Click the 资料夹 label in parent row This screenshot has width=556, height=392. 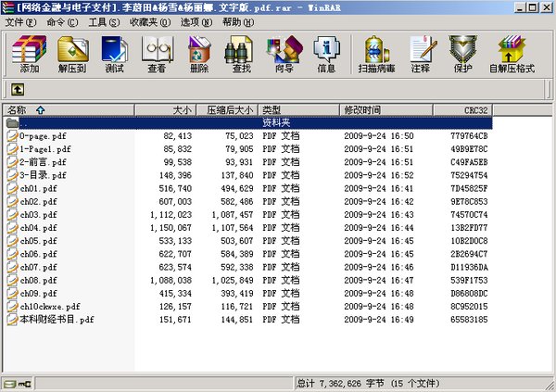tap(276, 122)
